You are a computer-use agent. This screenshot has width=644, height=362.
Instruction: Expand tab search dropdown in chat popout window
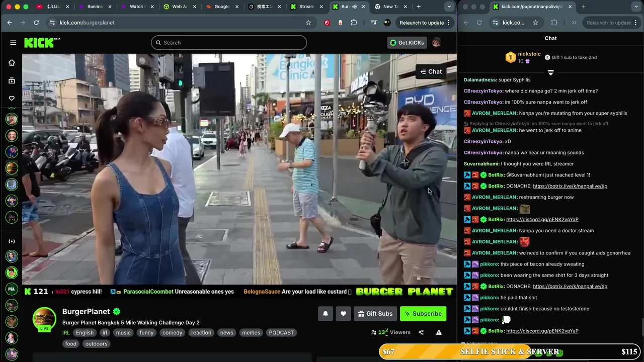point(636,7)
